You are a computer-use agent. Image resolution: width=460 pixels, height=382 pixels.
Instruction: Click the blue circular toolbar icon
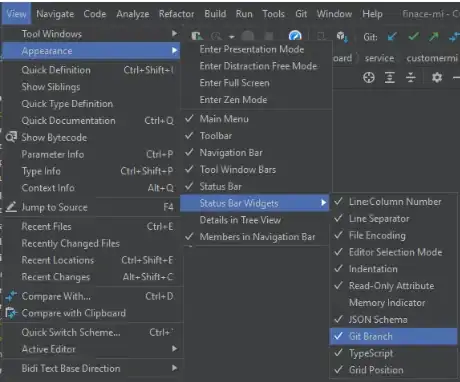295,35
